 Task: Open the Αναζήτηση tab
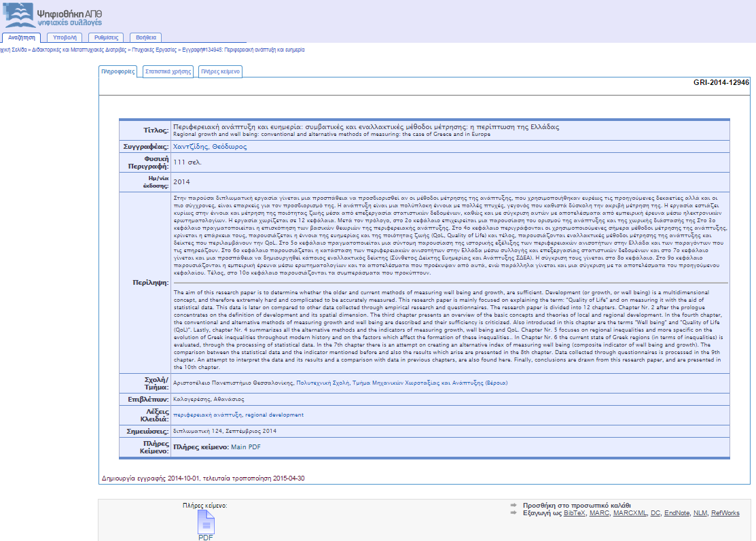pyautogui.click(x=22, y=37)
